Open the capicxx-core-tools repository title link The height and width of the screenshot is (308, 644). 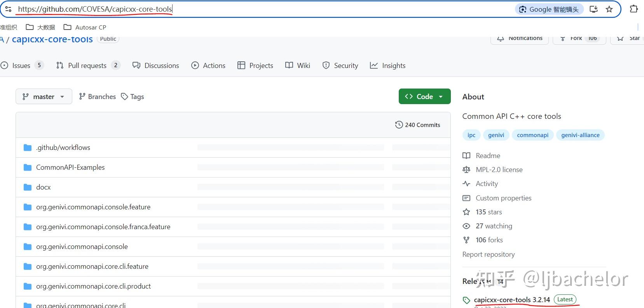(x=52, y=39)
